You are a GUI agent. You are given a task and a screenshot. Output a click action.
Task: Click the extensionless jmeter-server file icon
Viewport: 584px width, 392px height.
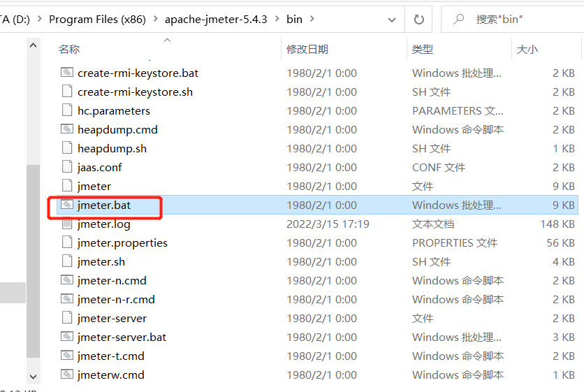pos(67,317)
